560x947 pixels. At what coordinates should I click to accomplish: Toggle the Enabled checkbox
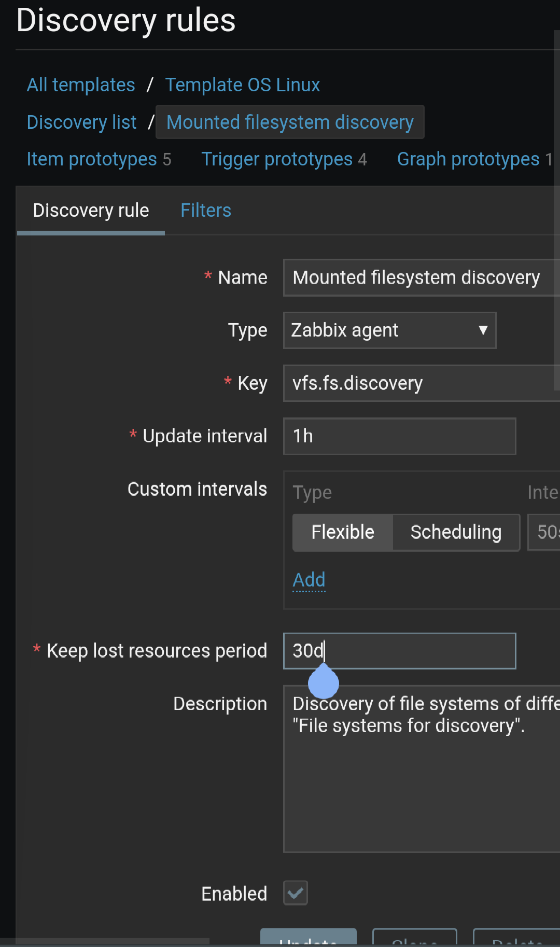296,893
